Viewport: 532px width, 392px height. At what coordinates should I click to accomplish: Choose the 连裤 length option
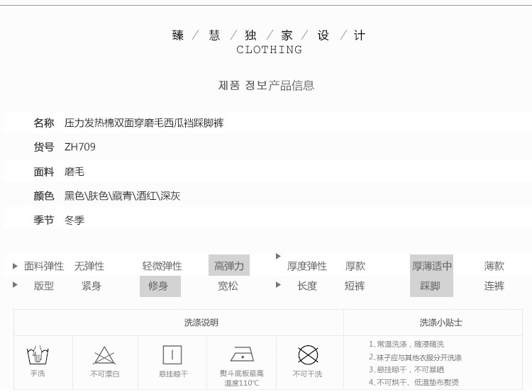pos(494,286)
